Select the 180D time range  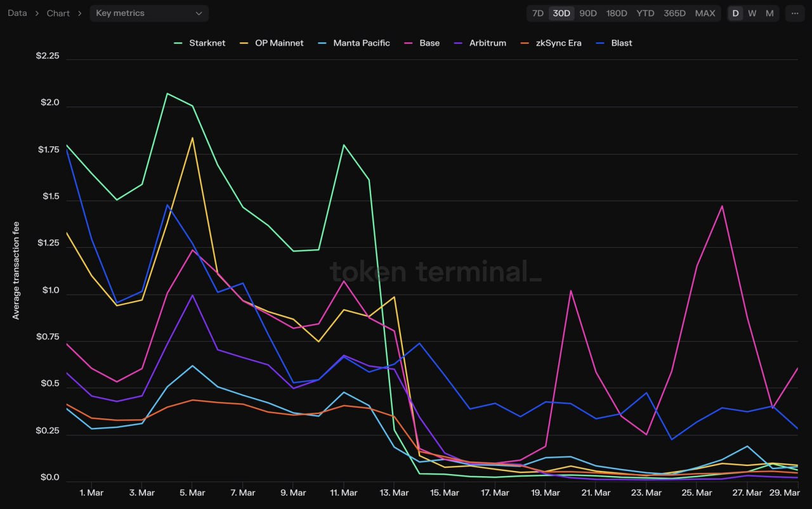pos(617,13)
